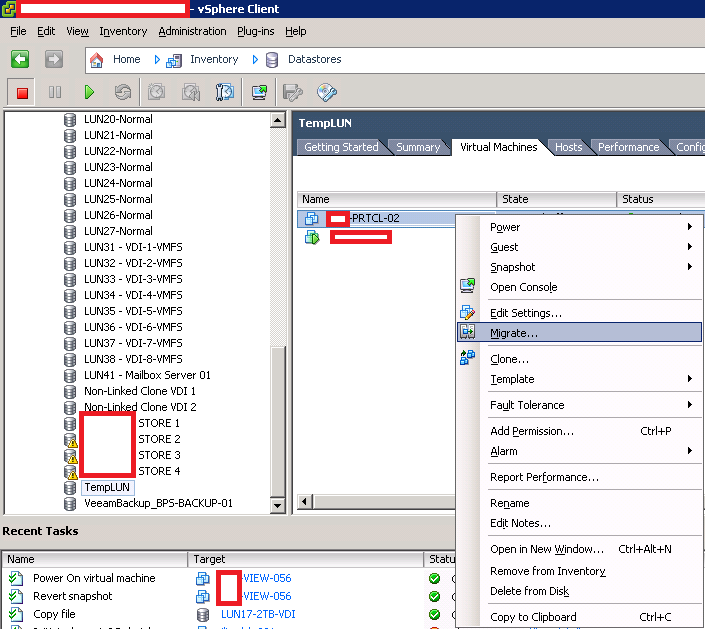
Task: Click the grey Forward navigation arrow
Action: pyautogui.click(x=54, y=59)
